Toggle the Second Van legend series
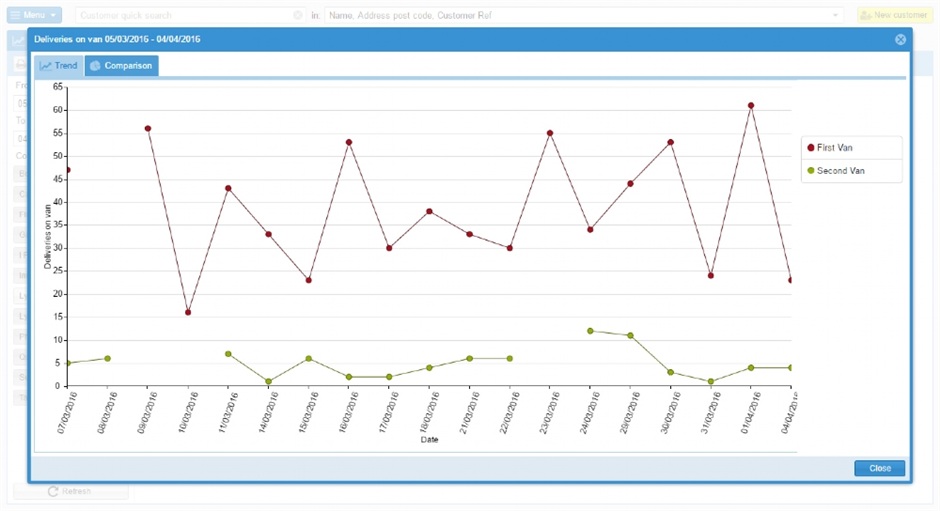The height and width of the screenshot is (511, 940). (838, 171)
